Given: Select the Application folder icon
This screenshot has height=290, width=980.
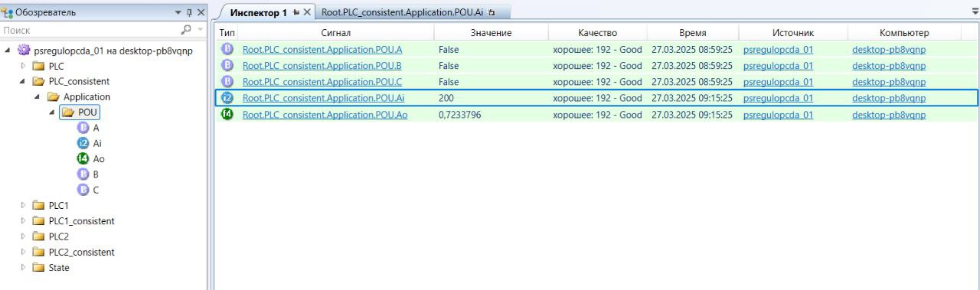Looking at the screenshot, I should click(53, 97).
